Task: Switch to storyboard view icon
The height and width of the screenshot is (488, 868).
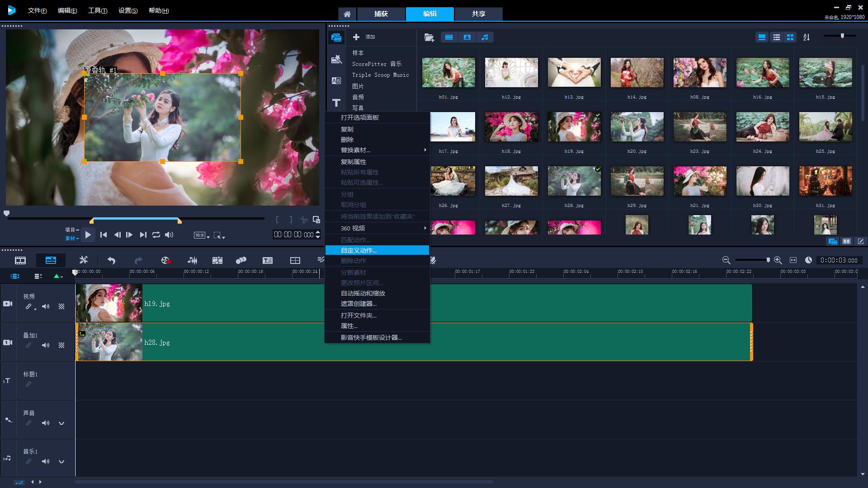Action: point(20,260)
